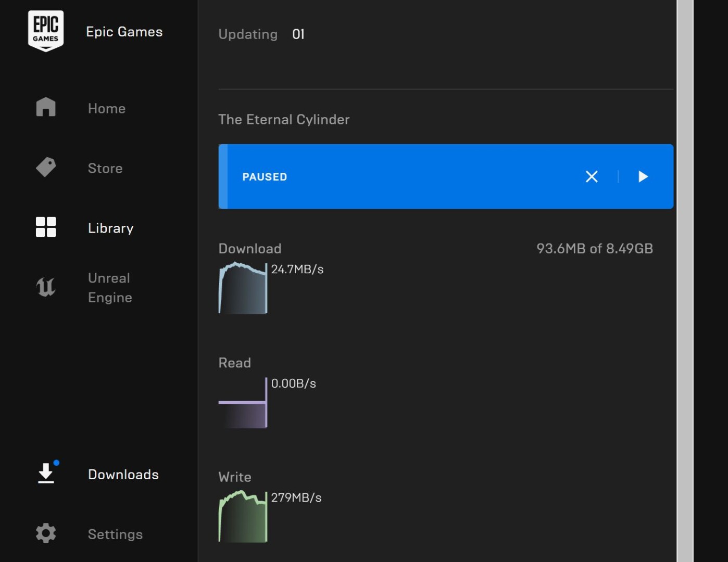The height and width of the screenshot is (562, 728).
Task: Click the green Write speed graph
Action: [243, 517]
